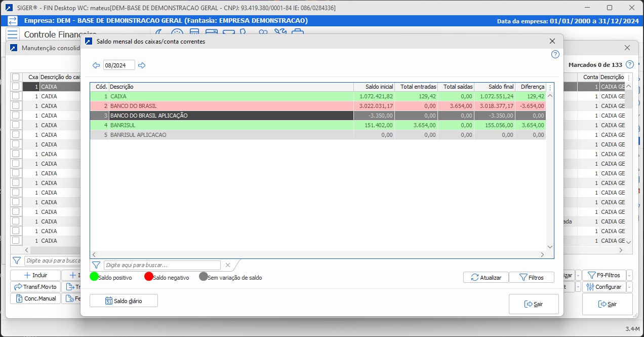Click funnel icon in Manutenção window search
The height and width of the screenshot is (337, 644).
pos(17,260)
